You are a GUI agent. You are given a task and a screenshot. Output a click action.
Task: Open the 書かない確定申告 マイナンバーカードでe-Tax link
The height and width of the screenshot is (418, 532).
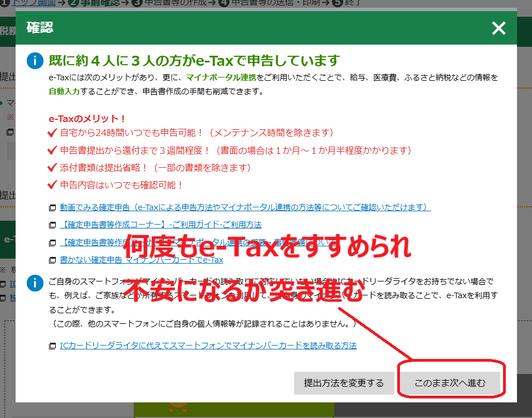tap(141, 260)
